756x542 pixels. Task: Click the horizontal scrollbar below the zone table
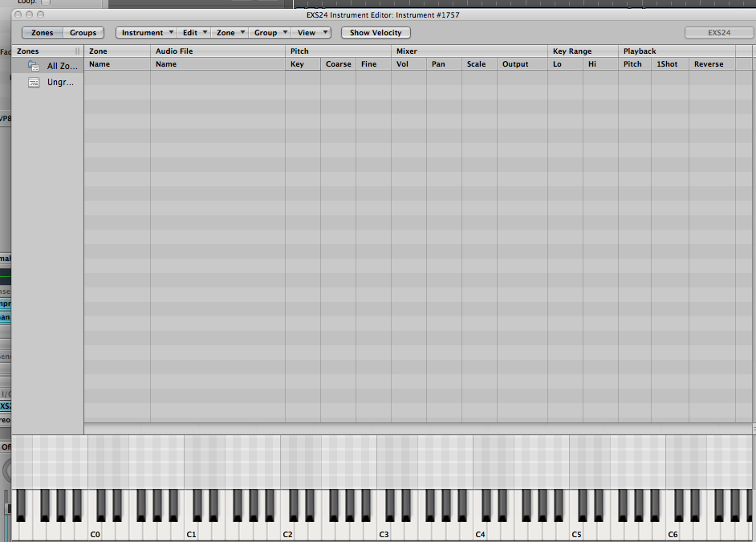point(418,429)
